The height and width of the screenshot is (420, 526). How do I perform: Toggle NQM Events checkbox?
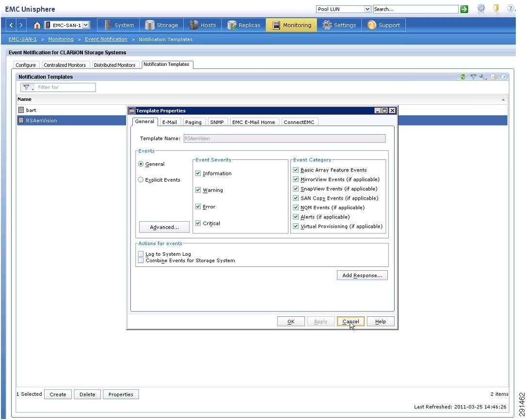[x=296, y=207]
